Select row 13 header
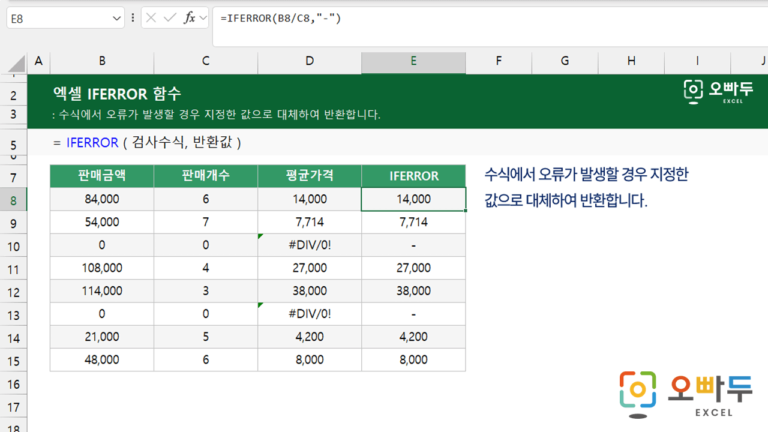 pos(13,315)
